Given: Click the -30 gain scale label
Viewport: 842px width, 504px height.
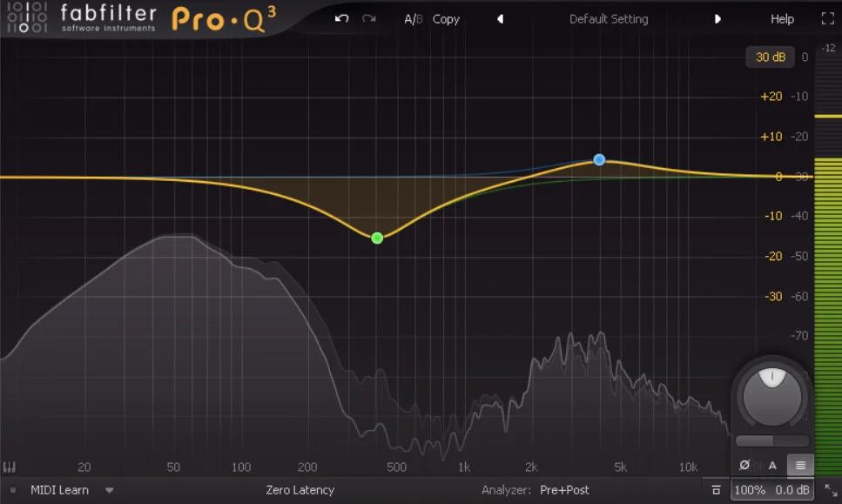Looking at the screenshot, I should point(772,296).
